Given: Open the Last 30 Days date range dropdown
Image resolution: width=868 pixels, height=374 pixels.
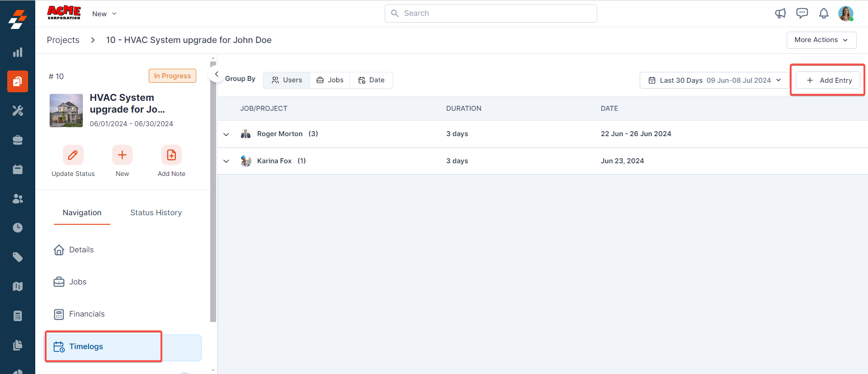Looking at the screenshot, I should coord(714,80).
